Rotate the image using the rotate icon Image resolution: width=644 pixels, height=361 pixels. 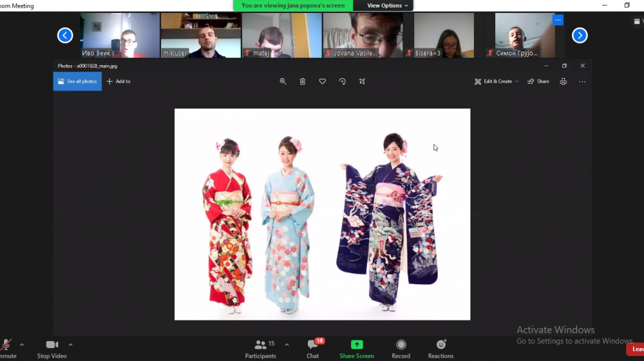click(x=342, y=81)
